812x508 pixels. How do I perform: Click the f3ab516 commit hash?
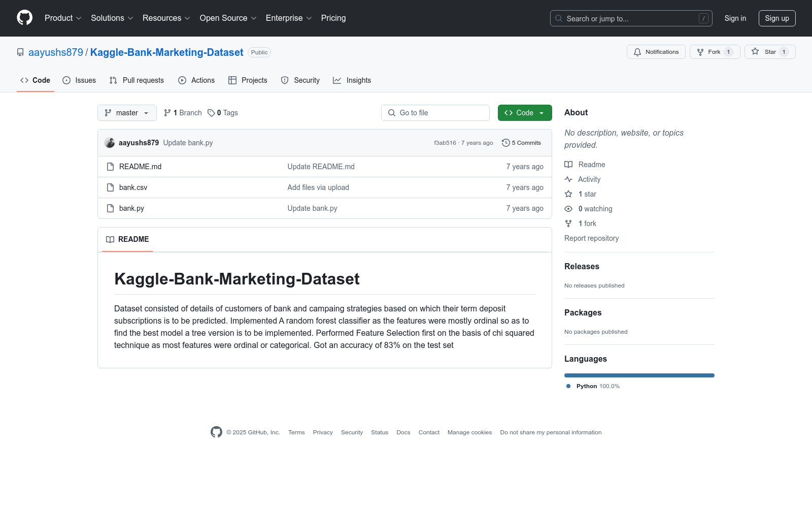click(445, 143)
